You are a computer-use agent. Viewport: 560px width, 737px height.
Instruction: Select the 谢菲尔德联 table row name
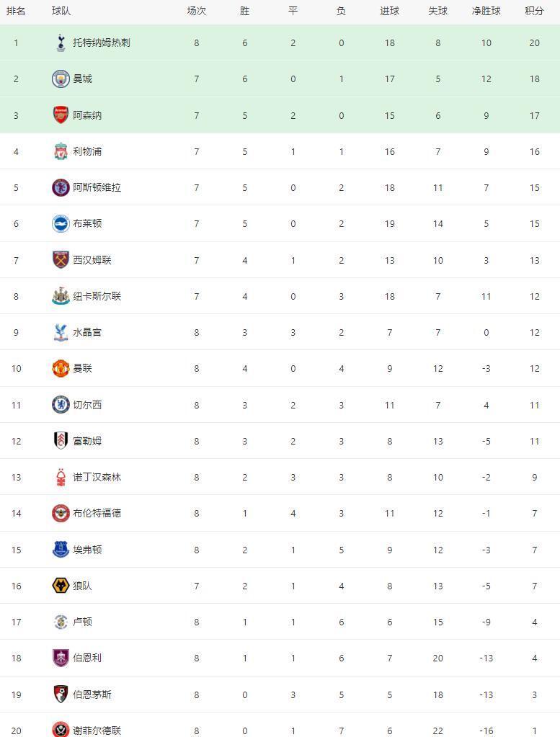97,730
